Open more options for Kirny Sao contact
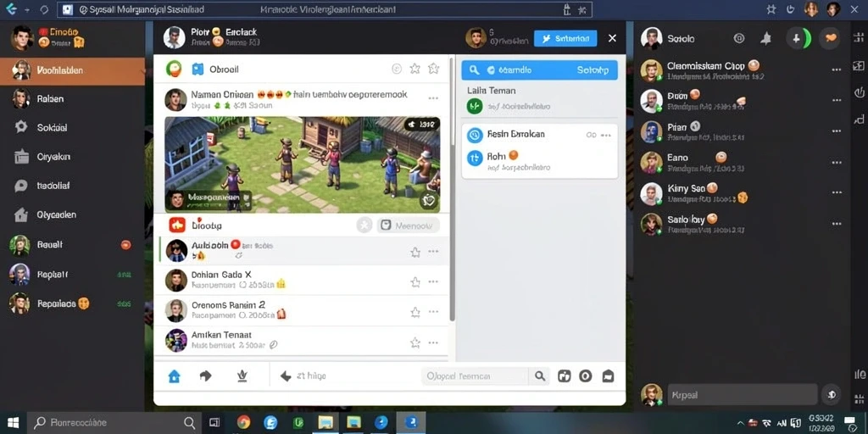The image size is (868, 434). coord(837,192)
